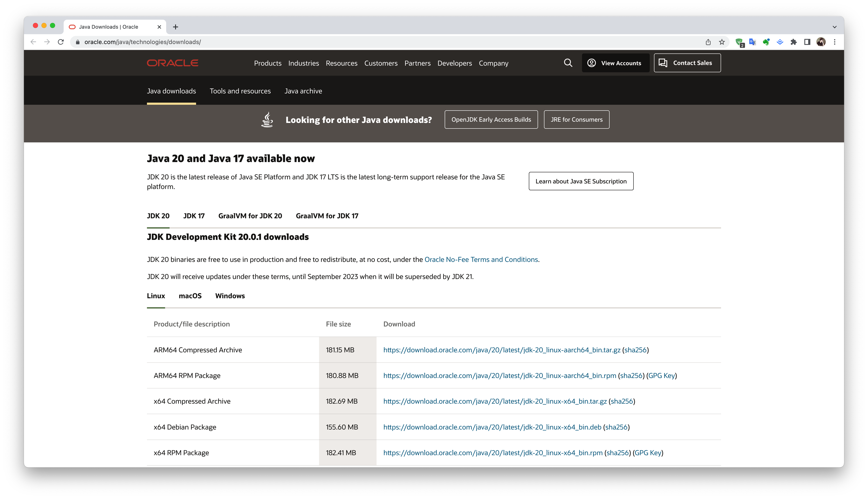Reload the page with refresh icon
868x499 pixels.
click(61, 42)
